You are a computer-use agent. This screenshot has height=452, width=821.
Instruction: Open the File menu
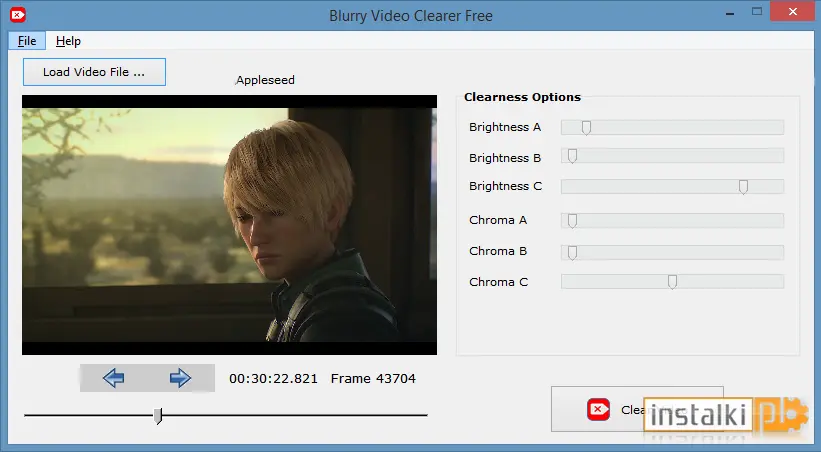27,41
